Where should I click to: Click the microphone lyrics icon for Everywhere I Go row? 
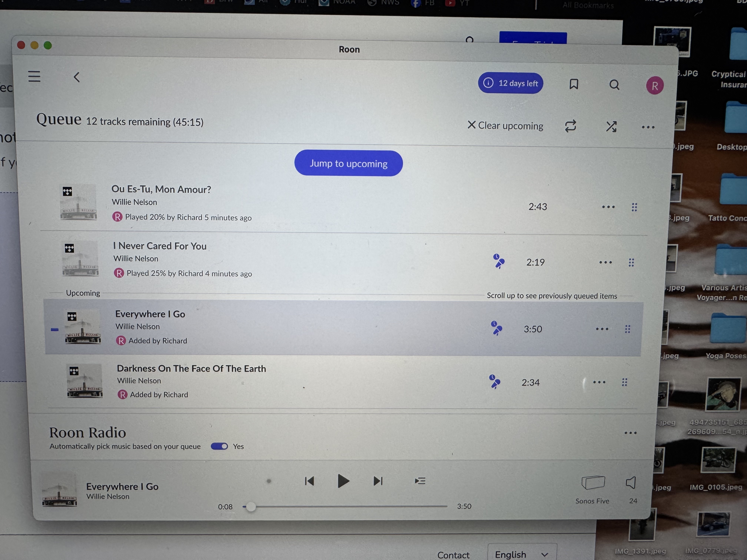tap(496, 328)
